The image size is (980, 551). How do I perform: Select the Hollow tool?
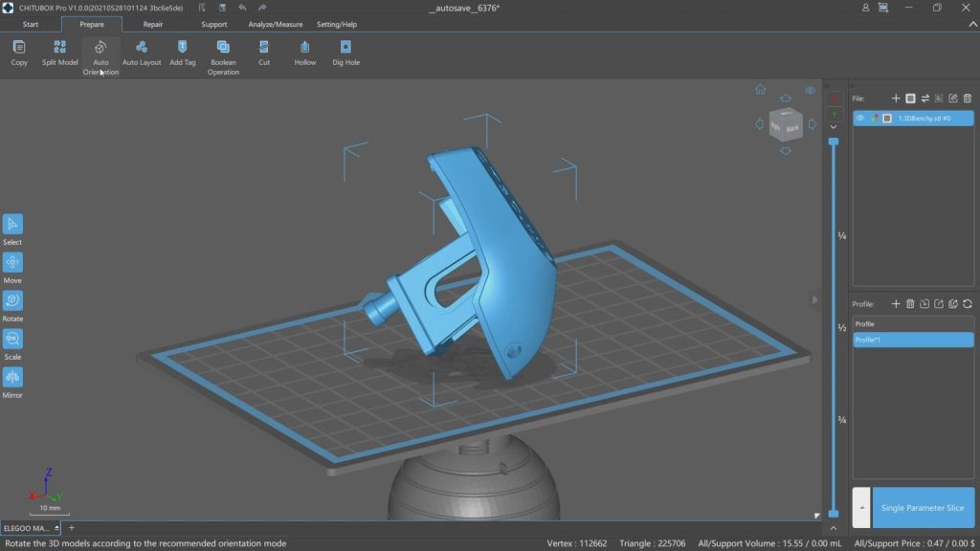(x=304, y=47)
